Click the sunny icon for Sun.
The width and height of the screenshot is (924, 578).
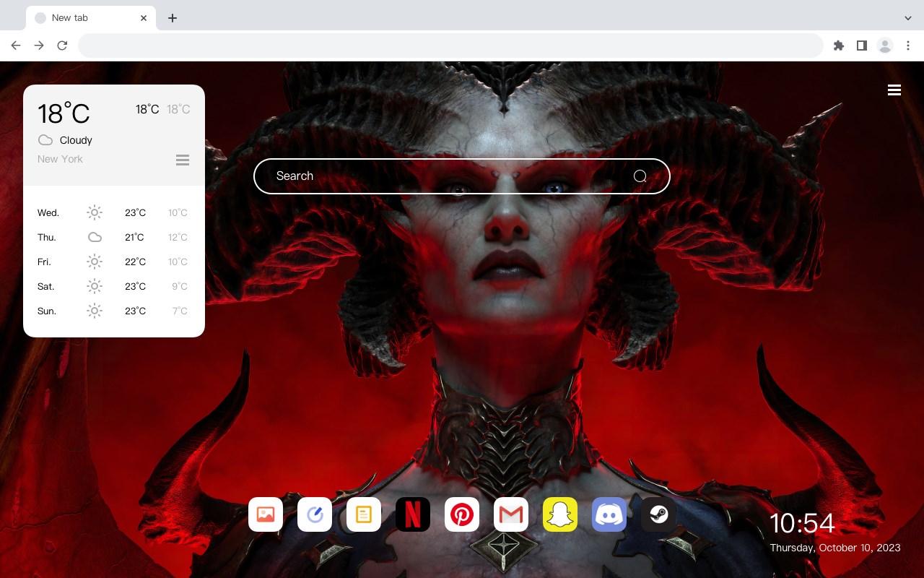point(95,311)
